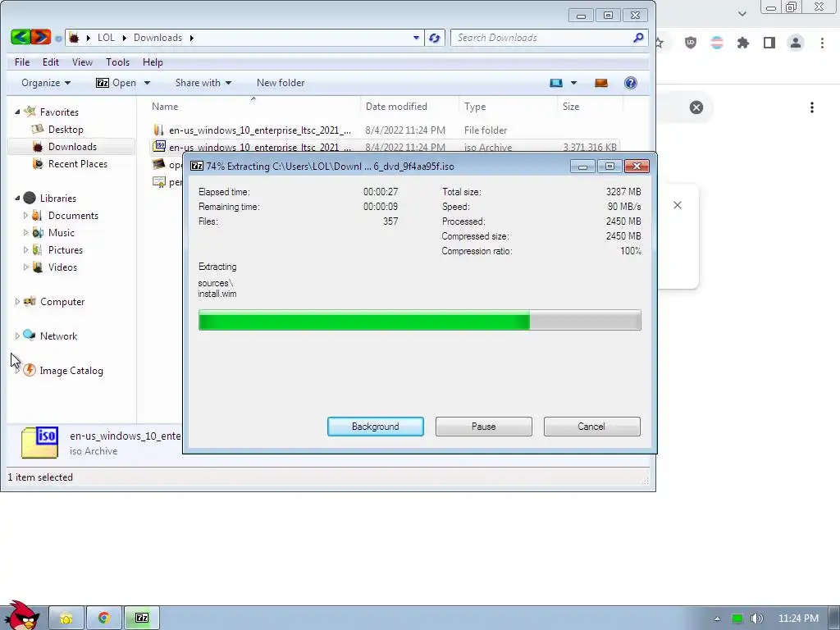Screen dimensions: 840x630
Task: Click the Documents library icon
Action: [38, 216]
